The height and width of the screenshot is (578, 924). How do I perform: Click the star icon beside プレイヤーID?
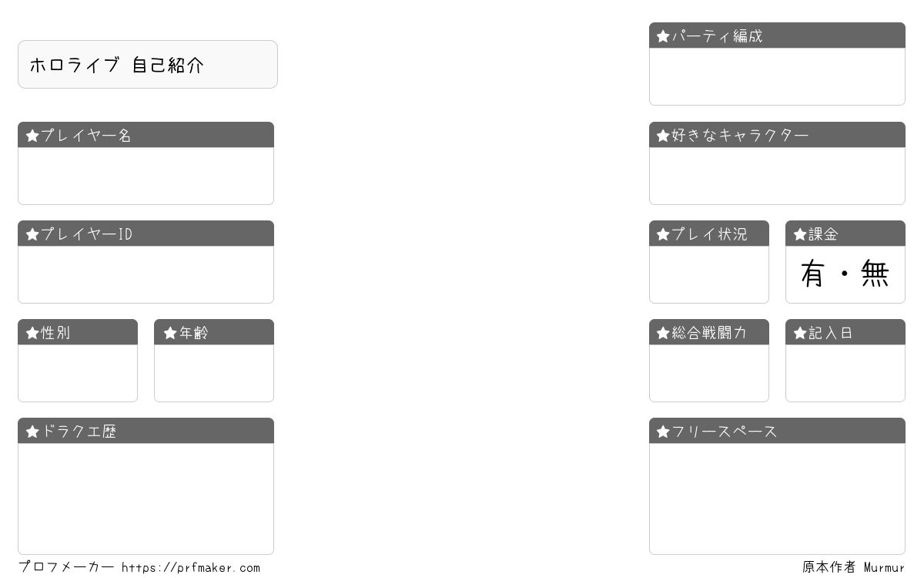pyautogui.click(x=32, y=234)
